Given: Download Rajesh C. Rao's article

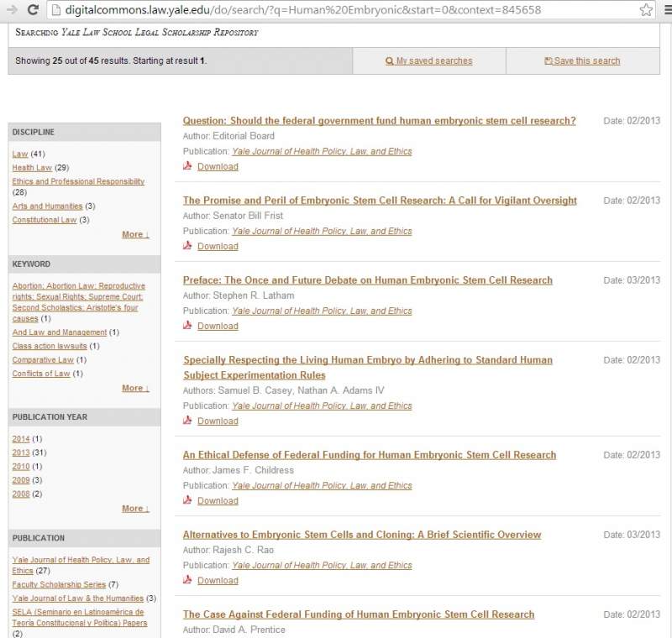Looking at the screenshot, I should (x=218, y=580).
